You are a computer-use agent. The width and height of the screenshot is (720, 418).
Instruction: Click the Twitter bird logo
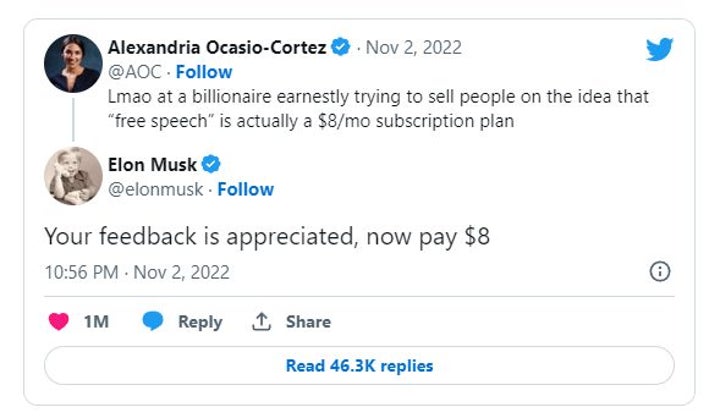tap(659, 49)
